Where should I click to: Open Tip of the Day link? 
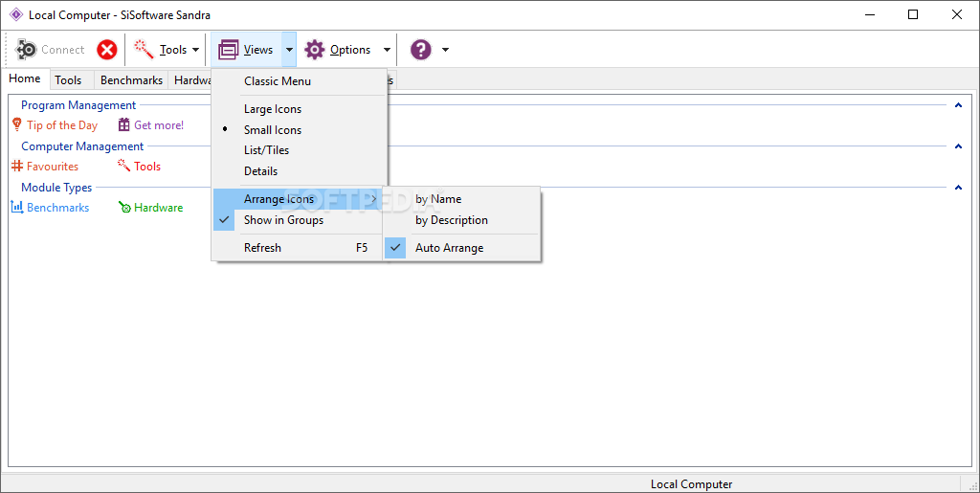click(x=62, y=125)
